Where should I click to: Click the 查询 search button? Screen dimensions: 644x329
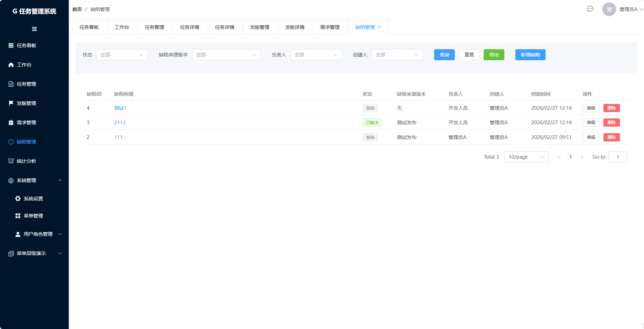(444, 55)
